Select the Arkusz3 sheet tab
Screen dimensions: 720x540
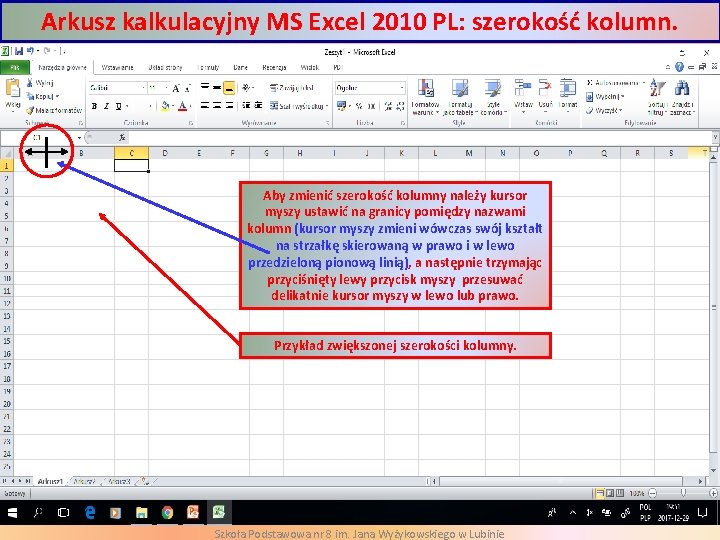tap(119, 481)
